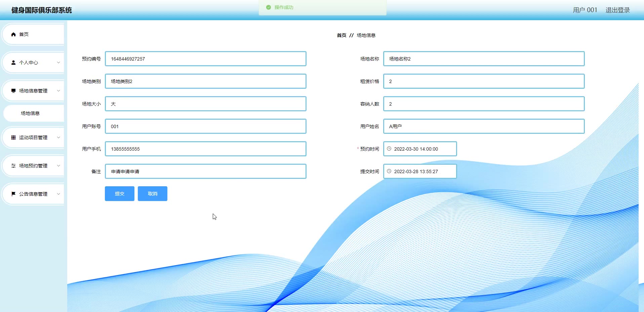Screen dimensions: 644x312
Task: Focus the 备注 input field
Action: point(206,171)
